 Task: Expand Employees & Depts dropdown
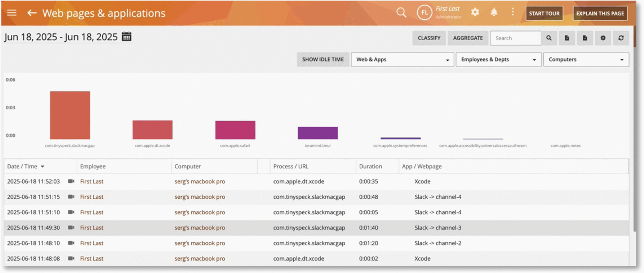click(498, 60)
